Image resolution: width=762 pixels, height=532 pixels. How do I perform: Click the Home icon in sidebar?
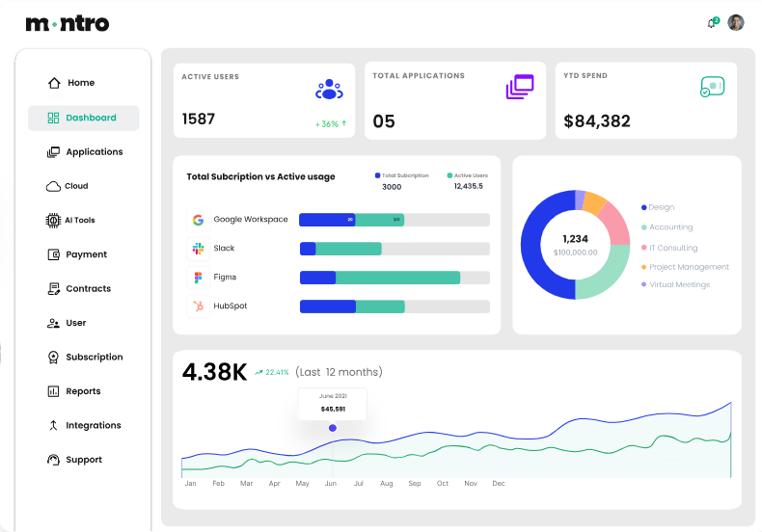point(54,83)
